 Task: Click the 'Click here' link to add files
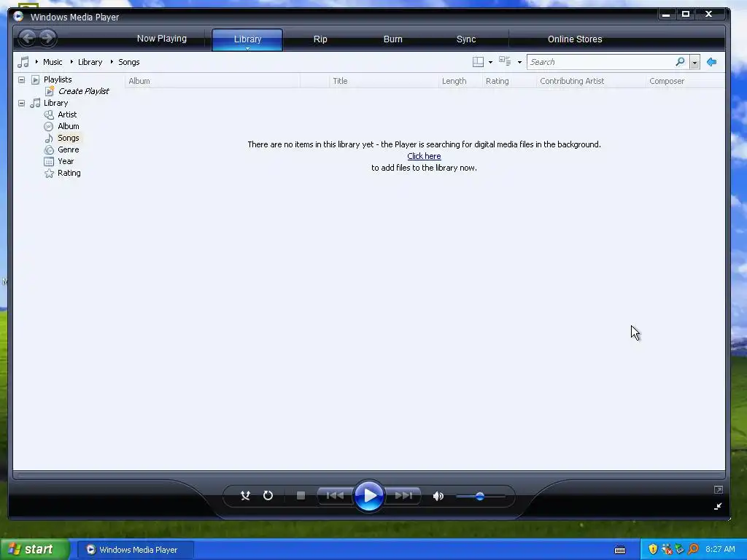424,156
